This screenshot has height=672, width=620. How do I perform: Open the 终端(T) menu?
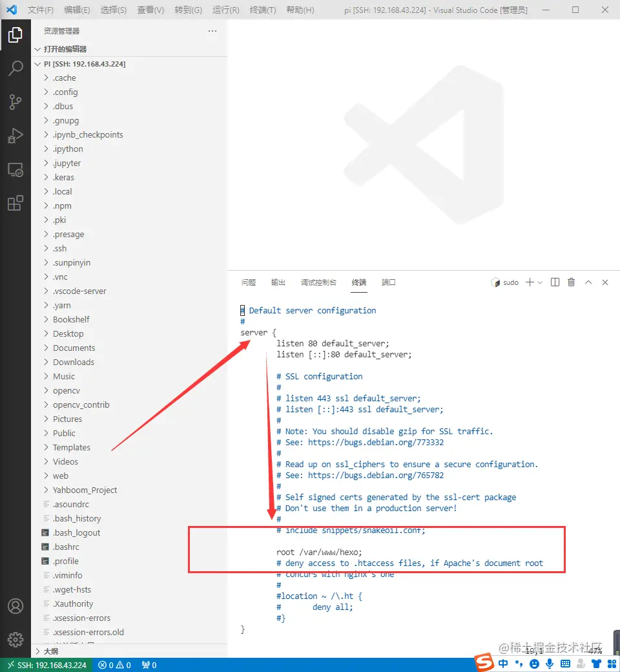tap(263, 10)
